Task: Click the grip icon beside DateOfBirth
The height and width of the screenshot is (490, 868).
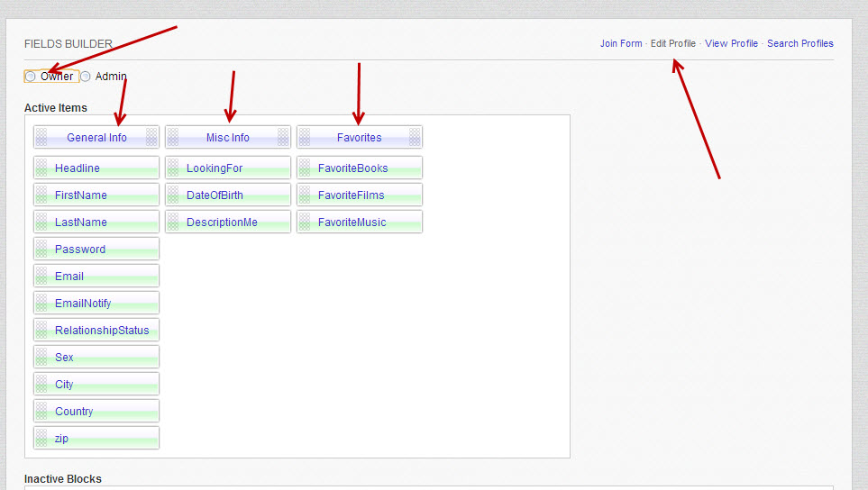Action: point(173,195)
